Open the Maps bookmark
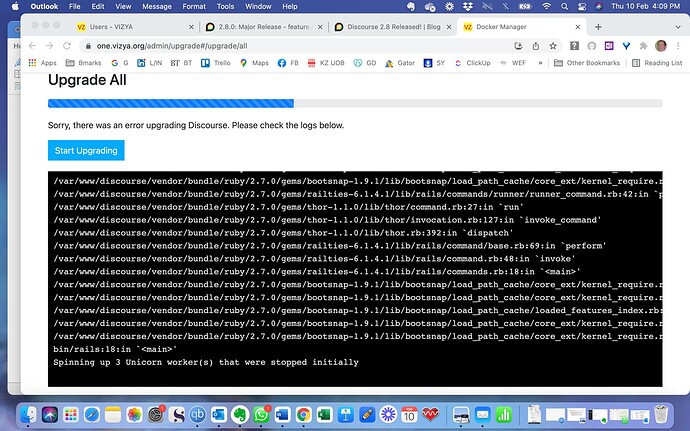The height and width of the screenshot is (431, 690). [x=254, y=63]
